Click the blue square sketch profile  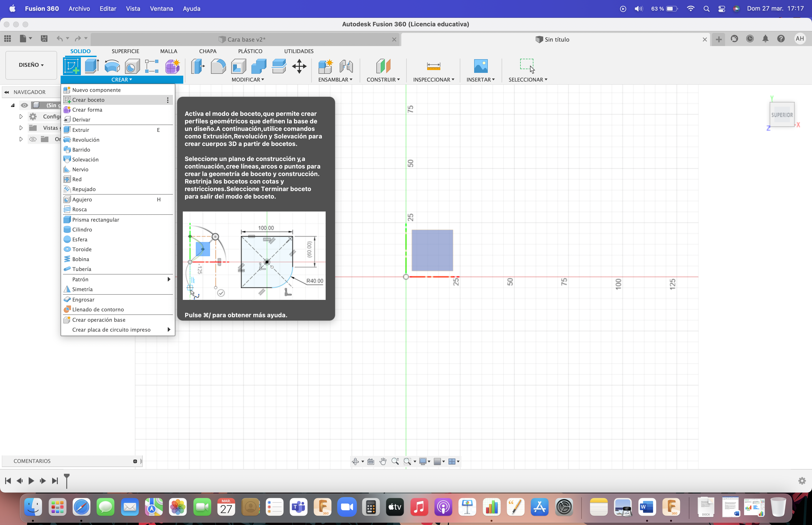click(x=432, y=250)
